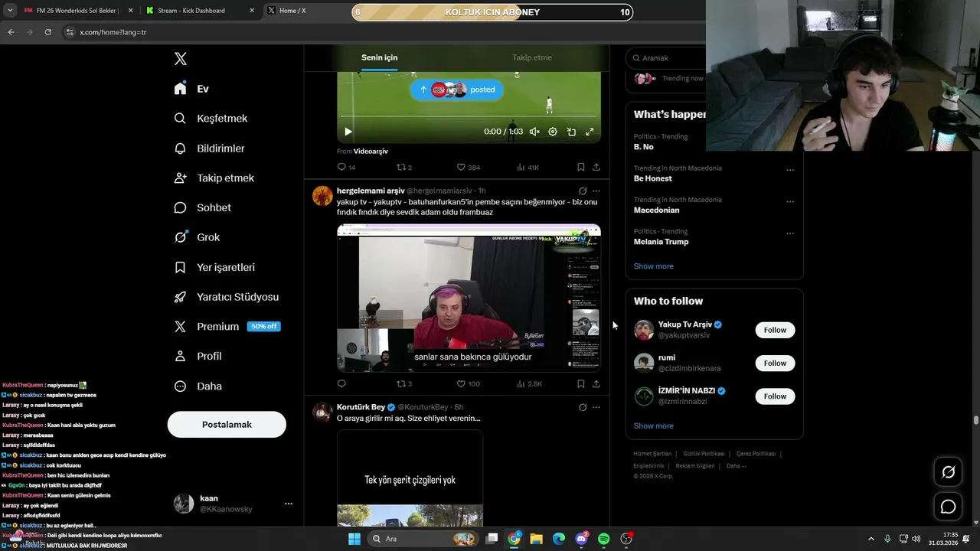This screenshot has height=551, width=980.
Task: Open hergelemami arşiv profile name link
Action: click(x=371, y=191)
